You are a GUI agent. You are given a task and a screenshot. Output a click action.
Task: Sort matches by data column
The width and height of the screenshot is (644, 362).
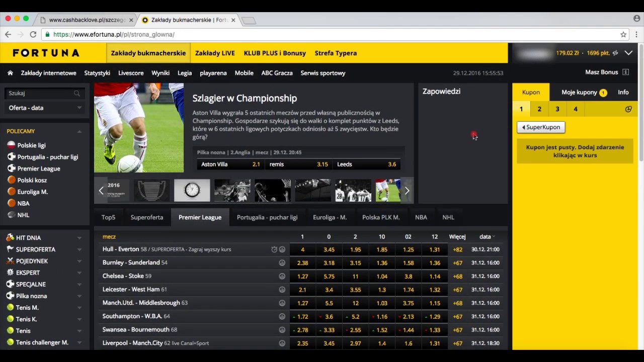[x=487, y=236]
